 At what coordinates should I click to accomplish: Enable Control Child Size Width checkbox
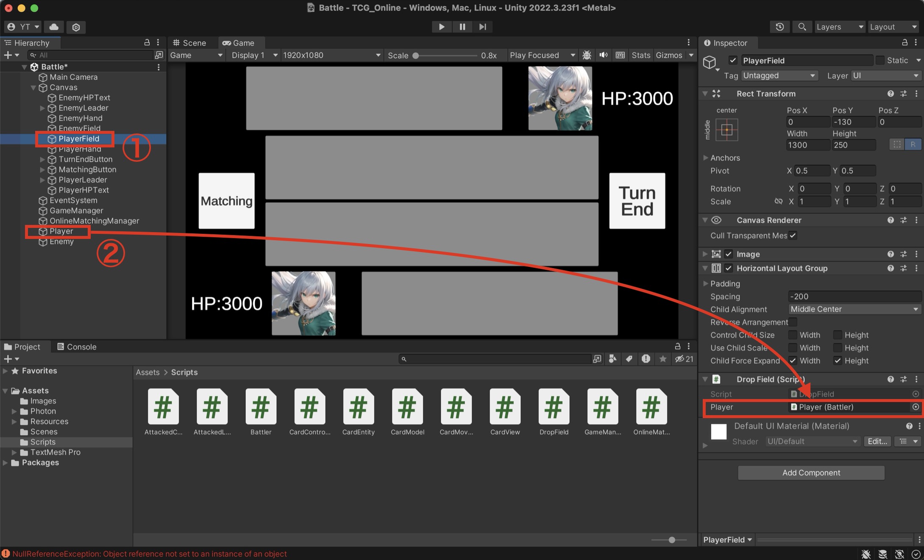pyautogui.click(x=792, y=335)
